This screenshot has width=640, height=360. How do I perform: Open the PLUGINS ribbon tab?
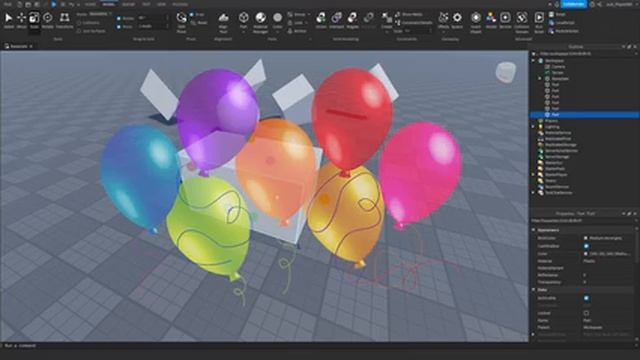[x=180, y=4]
